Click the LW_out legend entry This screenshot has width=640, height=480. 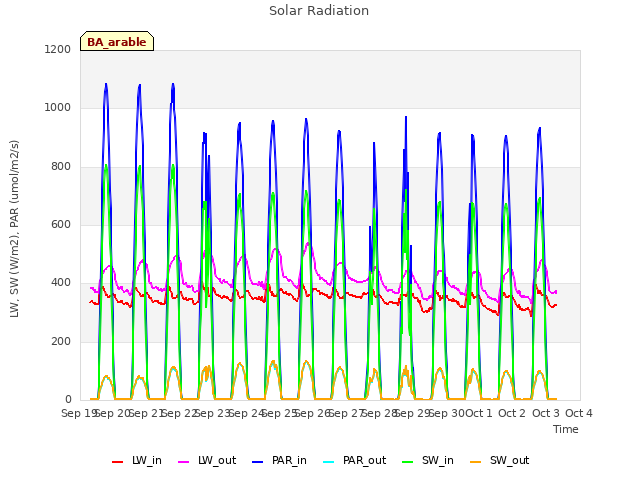pos(207,460)
